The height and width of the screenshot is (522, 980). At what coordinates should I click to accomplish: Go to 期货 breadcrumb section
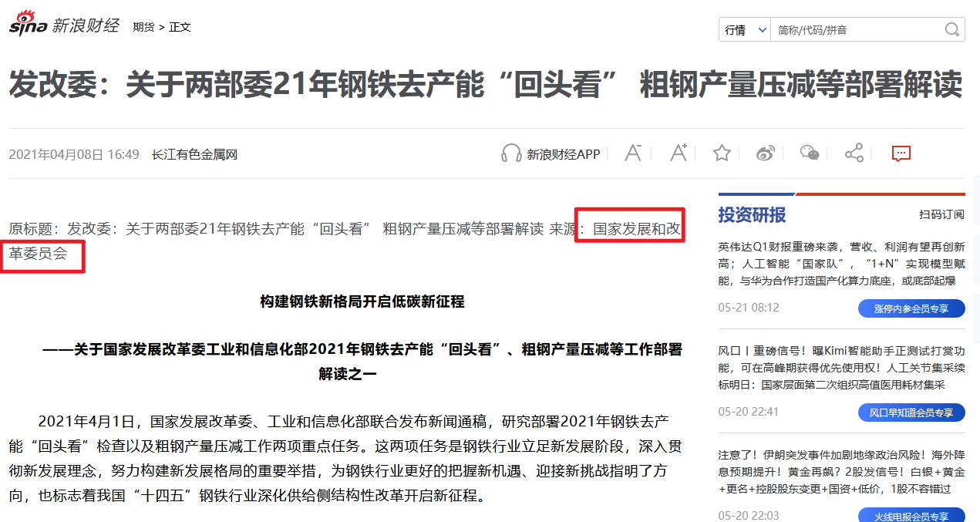(x=143, y=27)
